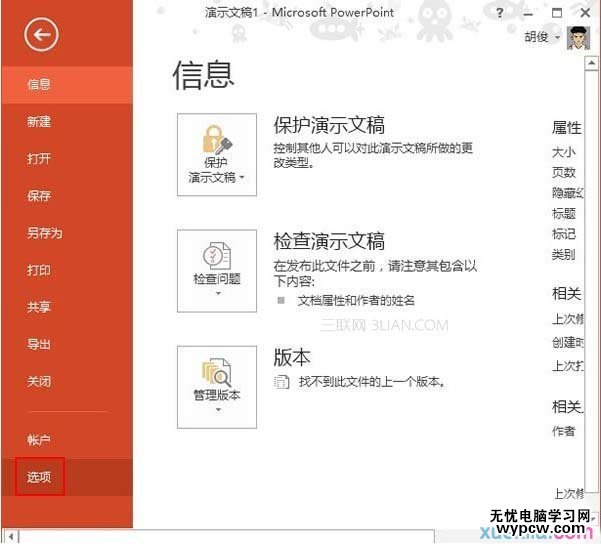Click the large 信息 page title
This screenshot has height=544, width=601.
(203, 75)
